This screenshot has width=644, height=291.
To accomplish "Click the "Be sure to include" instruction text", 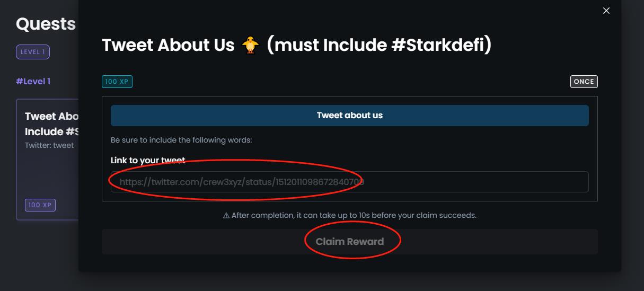I will (x=181, y=140).
